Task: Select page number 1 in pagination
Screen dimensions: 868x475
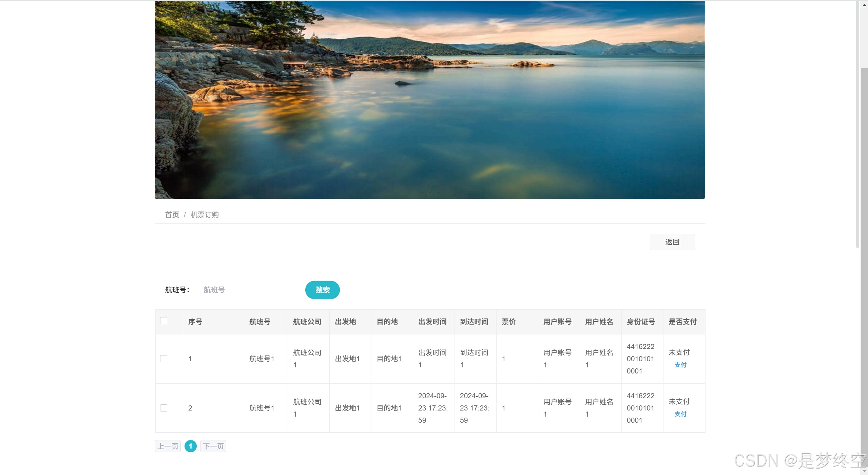Action: click(x=191, y=446)
